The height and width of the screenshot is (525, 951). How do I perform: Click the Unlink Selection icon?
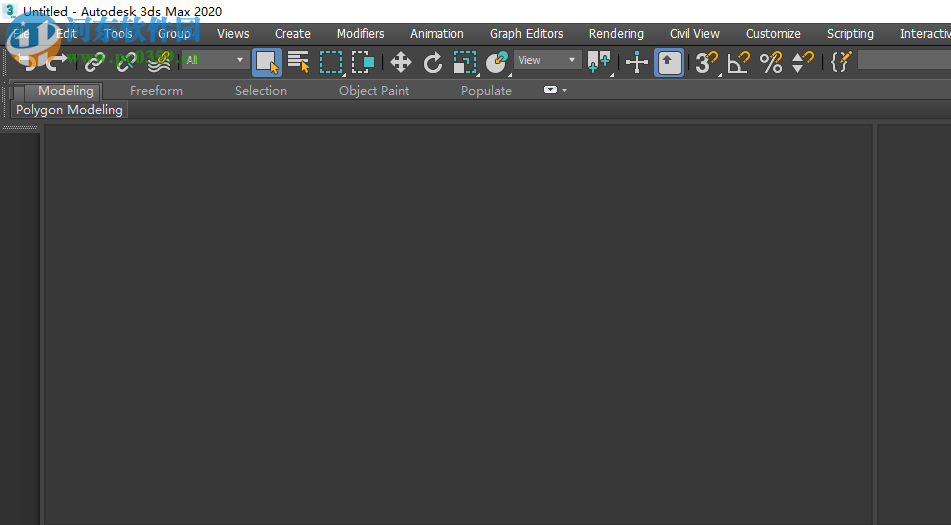pyautogui.click(x=126, y=62)
